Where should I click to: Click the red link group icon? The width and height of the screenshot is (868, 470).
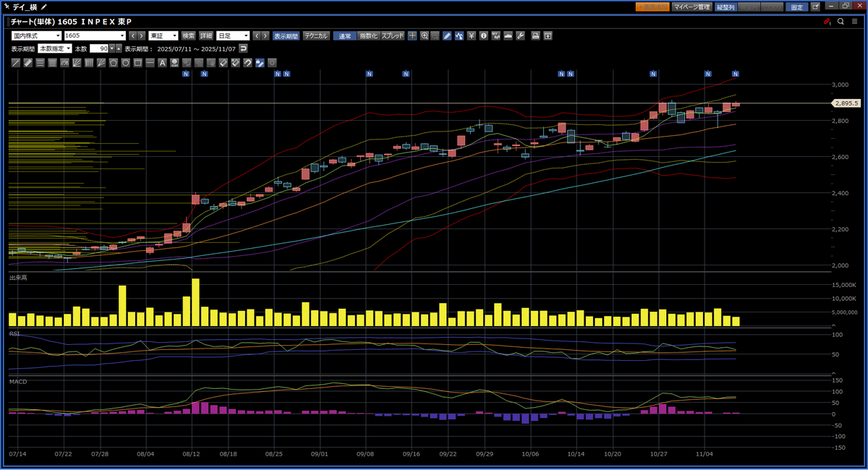point(827,22)
